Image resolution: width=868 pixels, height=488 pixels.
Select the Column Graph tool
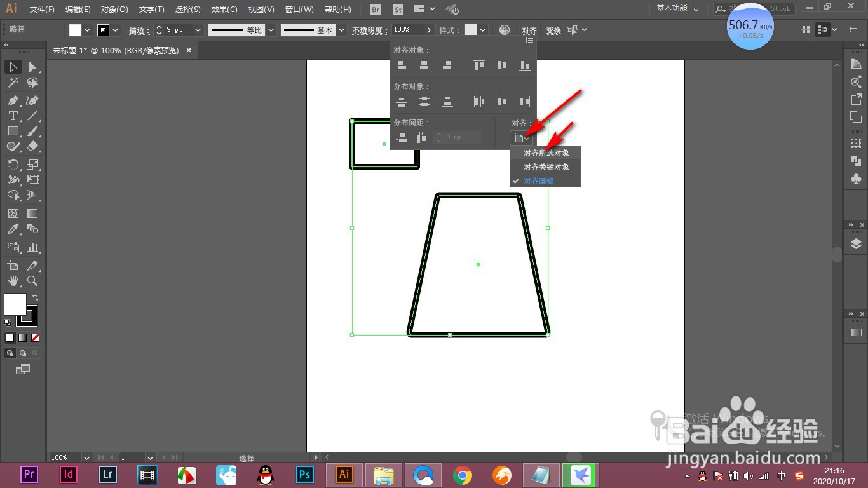coord(32,247)
